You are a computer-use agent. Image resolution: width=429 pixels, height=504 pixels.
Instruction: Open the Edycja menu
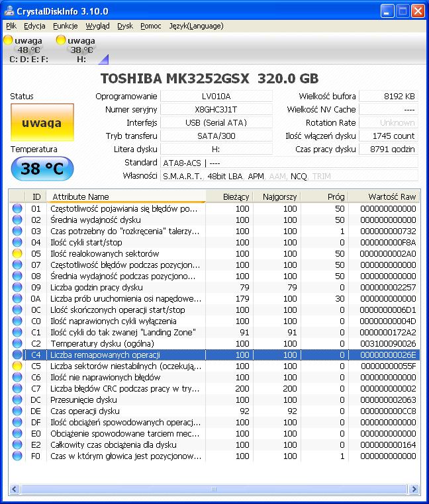pos(34,26)
